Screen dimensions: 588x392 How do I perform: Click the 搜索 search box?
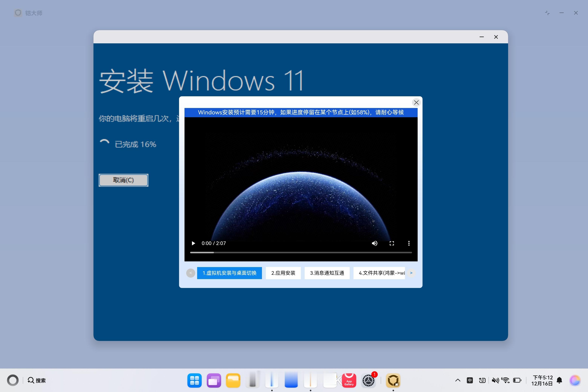(x=37, y=380)
